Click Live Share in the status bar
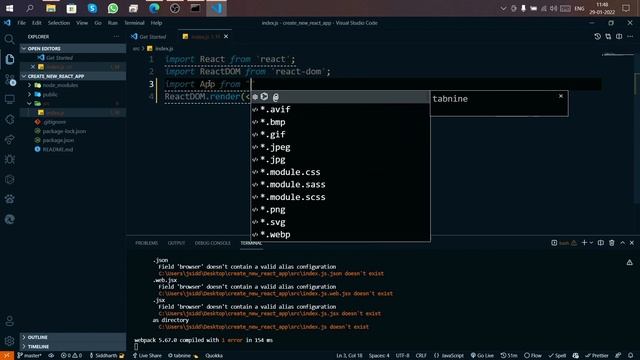Screen dimensions: 640x360 [147, 356]
